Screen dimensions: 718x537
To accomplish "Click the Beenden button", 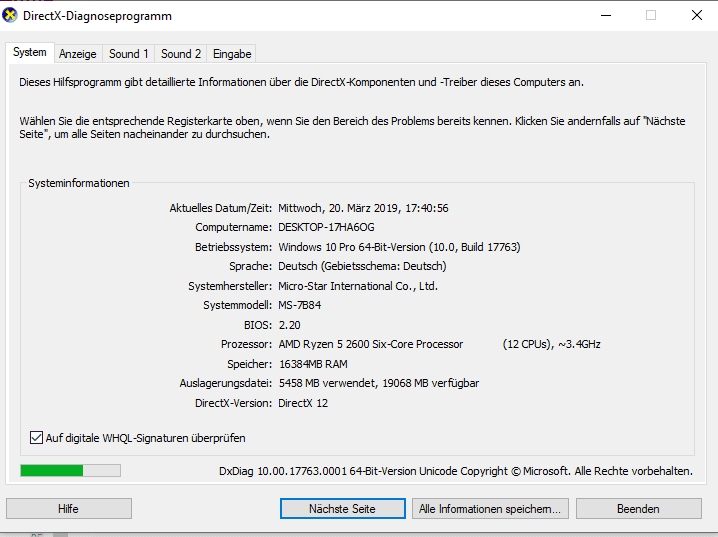I will [638, 509].
